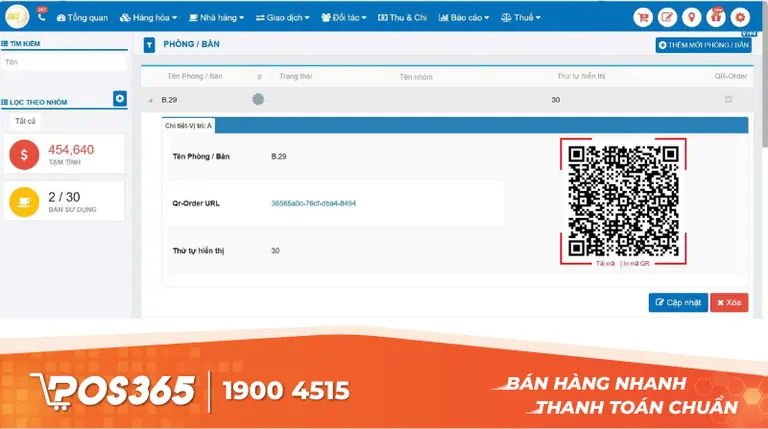Screen dimensions: 768x429
Task: Open the shopping cart icon
Action: coord(643,18)
